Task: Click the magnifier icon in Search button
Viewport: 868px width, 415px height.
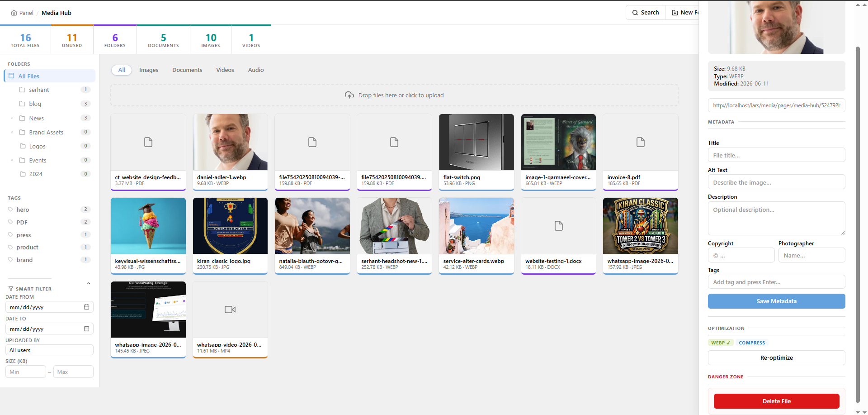Action: (x=635, y=13)
